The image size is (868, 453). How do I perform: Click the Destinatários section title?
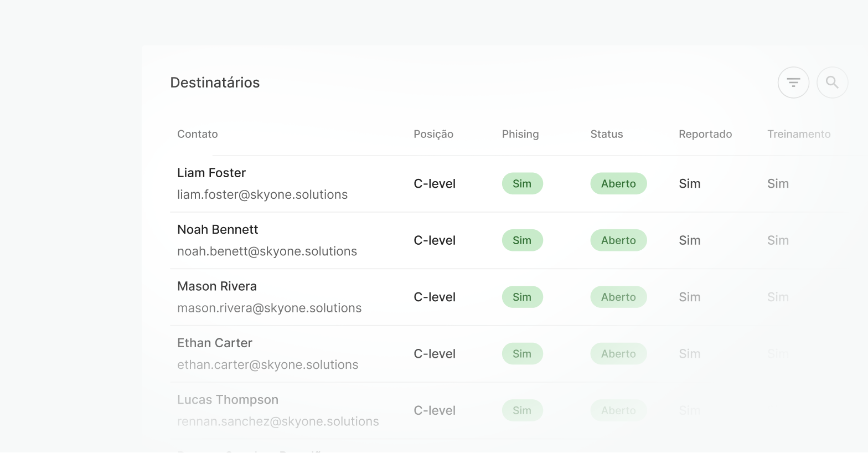(215, 83)
